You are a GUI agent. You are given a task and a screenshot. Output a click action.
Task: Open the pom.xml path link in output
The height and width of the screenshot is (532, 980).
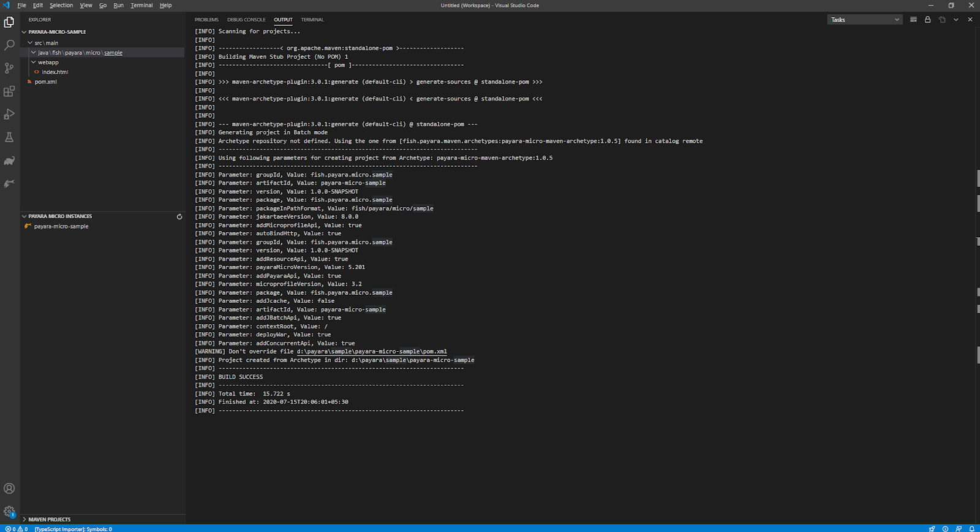[372, 352]
